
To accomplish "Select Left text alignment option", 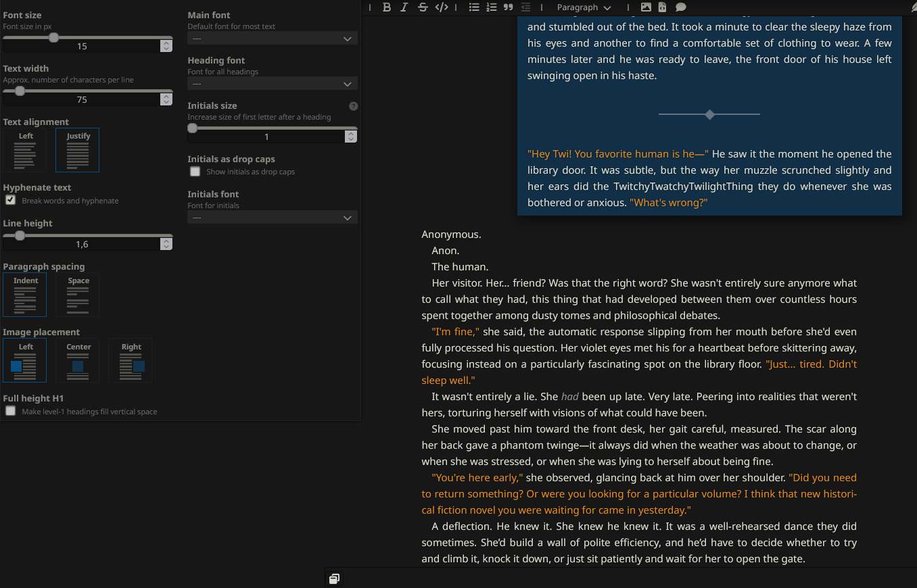I will 25,150.
